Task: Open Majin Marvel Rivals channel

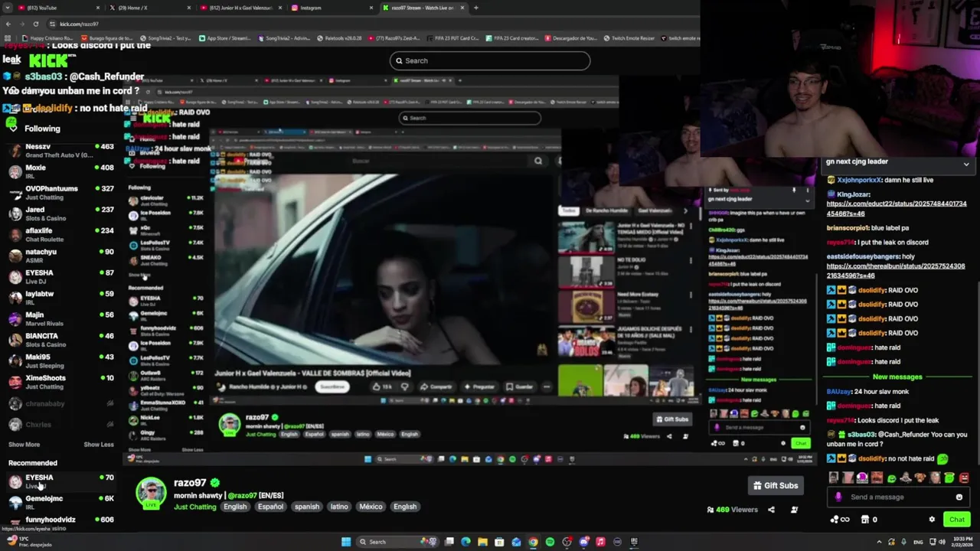Action: 61,318
